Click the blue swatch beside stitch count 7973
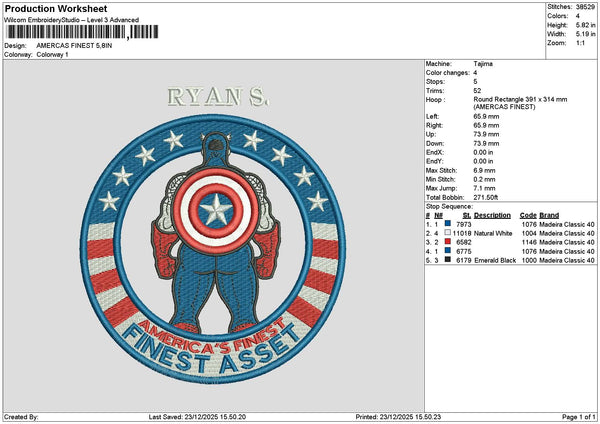The image size is (600, 424). point(448,223)
